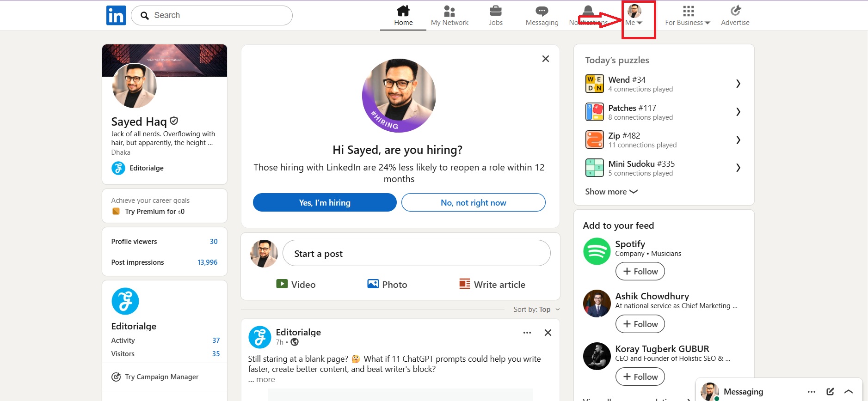Click Try Premium offer link
This screenshot has height=401, width=868.
coord(154,212)
